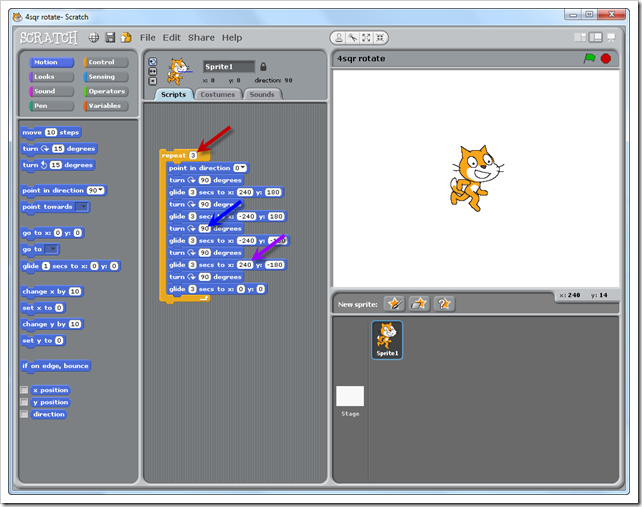This screenshot has height=507, width=642.
Task: Save project with the floppy disk icon
Action: 110,38
